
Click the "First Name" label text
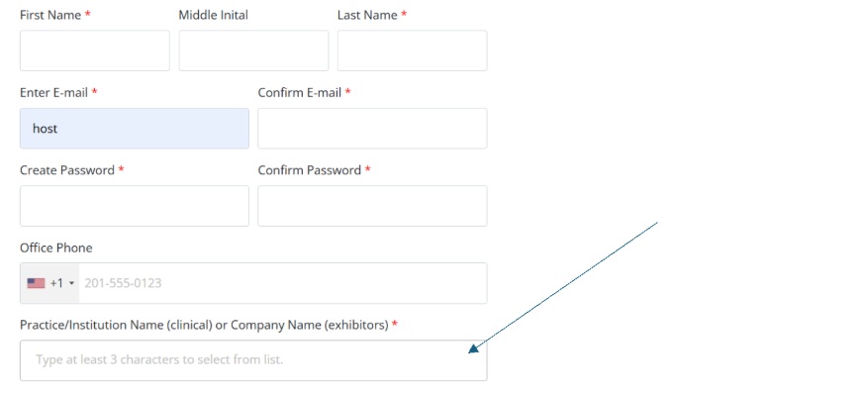click(x=50, y=15)
